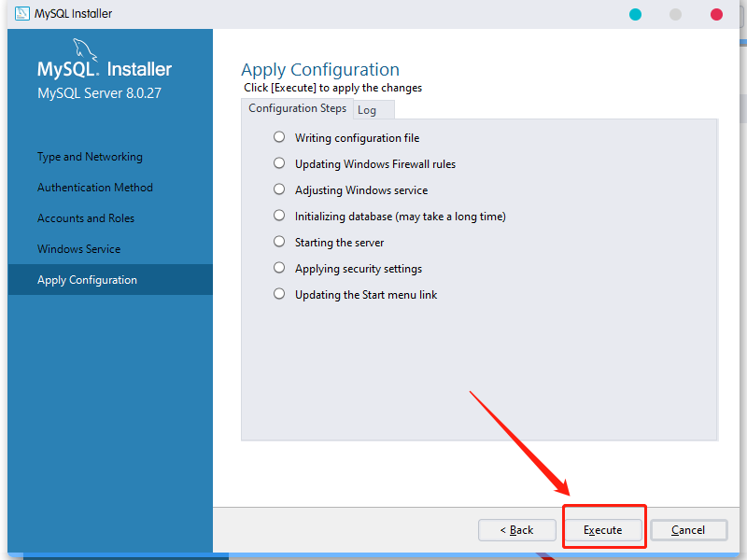Click the 'Starting the server' label
Screen dimensions: 747x560
pos(339,243)
